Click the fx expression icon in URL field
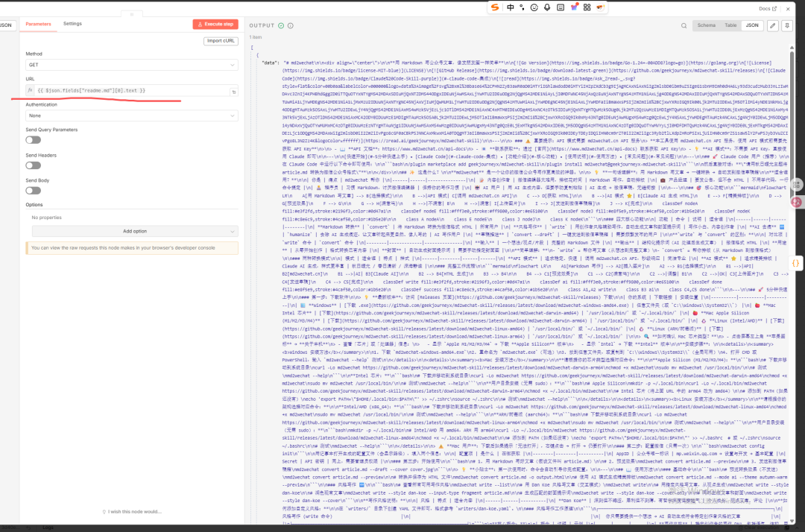 (x=31, y=90)
